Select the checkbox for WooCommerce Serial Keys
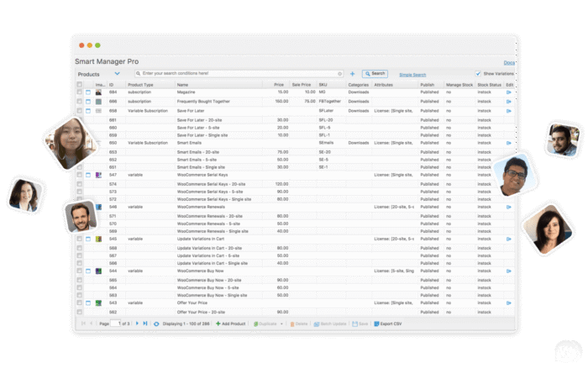Image resolution: width=588 pixels, height=368 pixels. [x=79, y=176]
